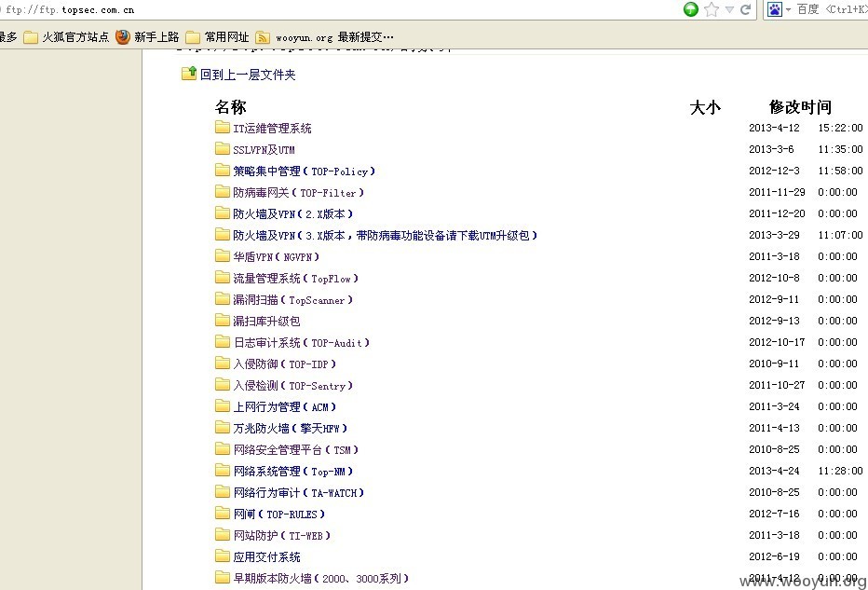Click the green add-on icon in address bar
Viewport: 868px width, 590px height.
click(x=690, y=9)
